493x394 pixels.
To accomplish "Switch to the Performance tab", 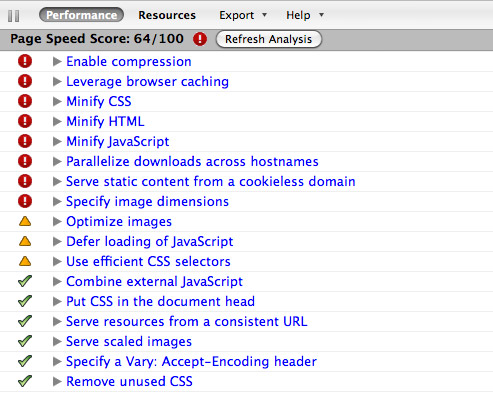I will (81, 15).
